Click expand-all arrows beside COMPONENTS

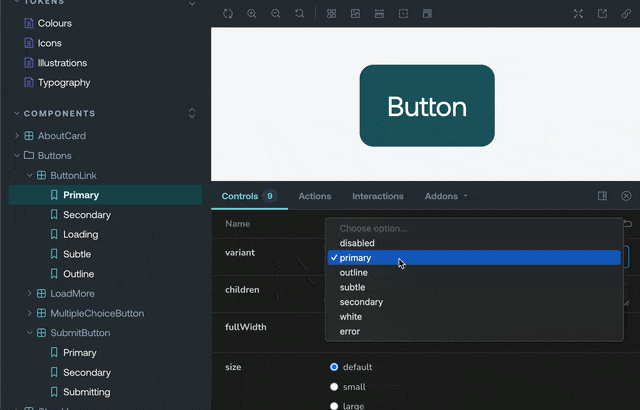(x=192, y=113)
